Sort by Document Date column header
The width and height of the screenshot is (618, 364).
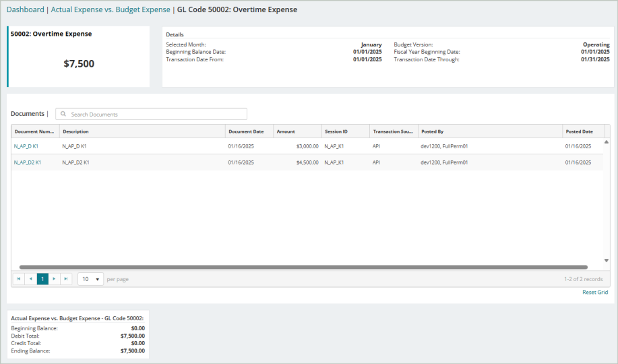[x=249, y=131]
